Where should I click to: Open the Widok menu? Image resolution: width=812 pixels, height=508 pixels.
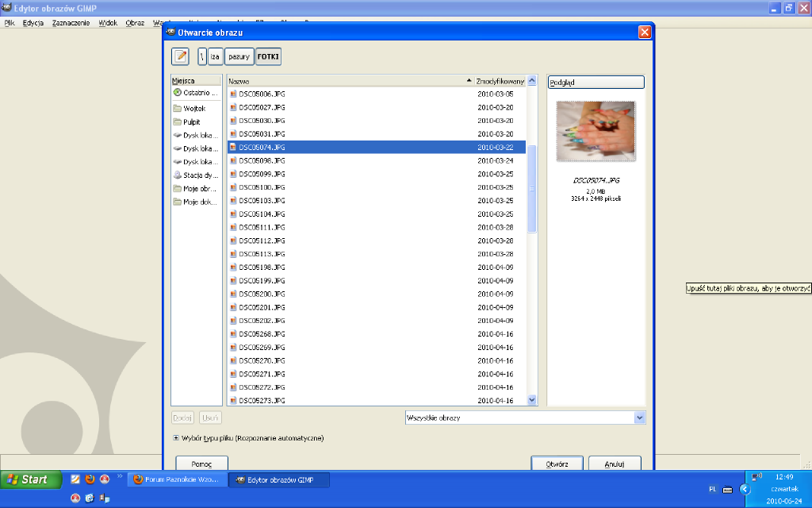click(108, 23)
